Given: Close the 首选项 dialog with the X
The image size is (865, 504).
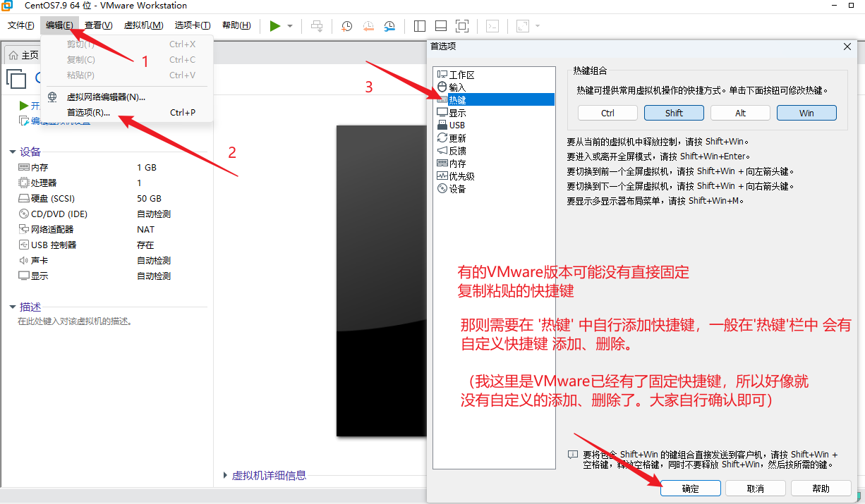Looking at the screenshot, I should (847, 47).
